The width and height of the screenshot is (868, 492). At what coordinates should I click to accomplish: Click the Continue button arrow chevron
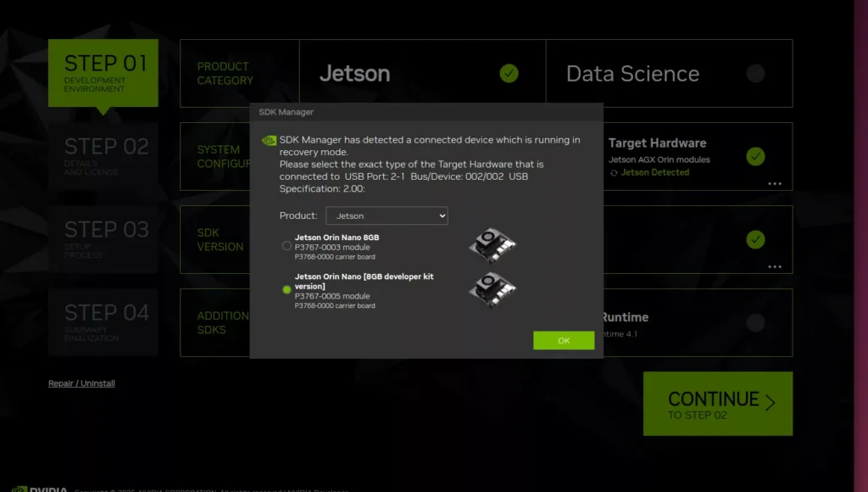(770, 403)
